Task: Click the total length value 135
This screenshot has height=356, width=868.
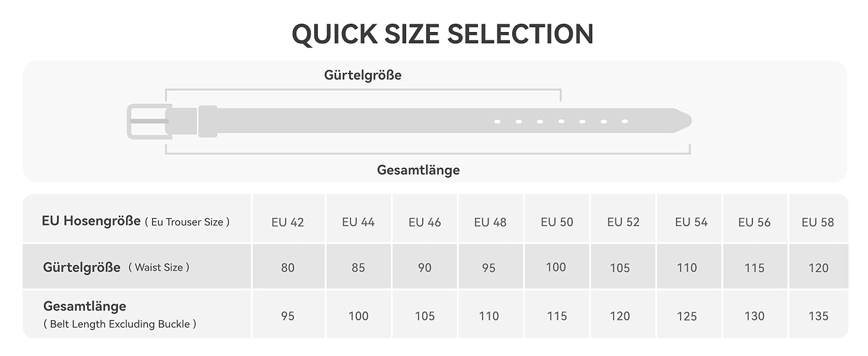Action: [818, 316]
